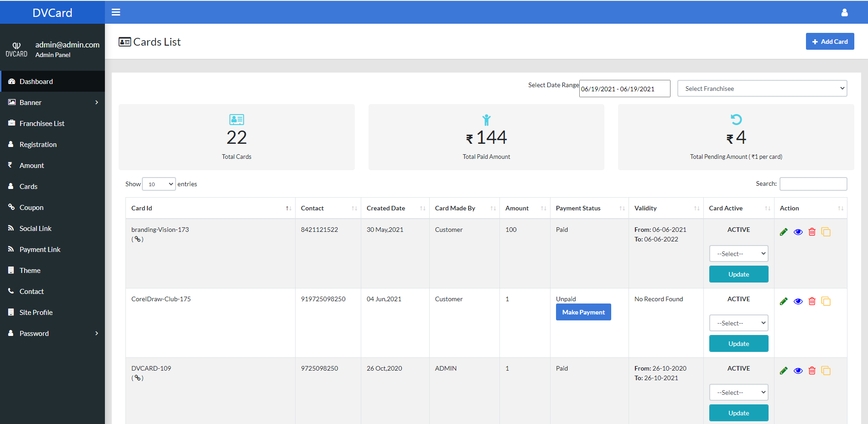Open Payment Link in the sidebar
868x424 pixels.
pyautogui.click(x=52, y=249)
